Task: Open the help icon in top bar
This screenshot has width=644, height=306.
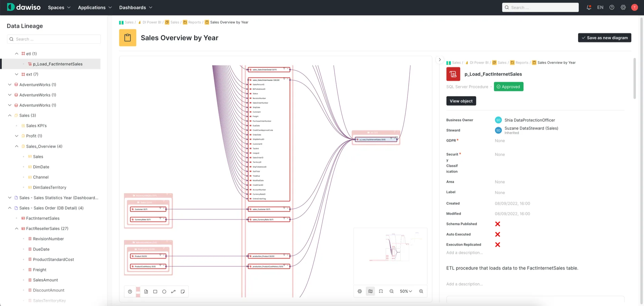Action: (x=612, y=7)
